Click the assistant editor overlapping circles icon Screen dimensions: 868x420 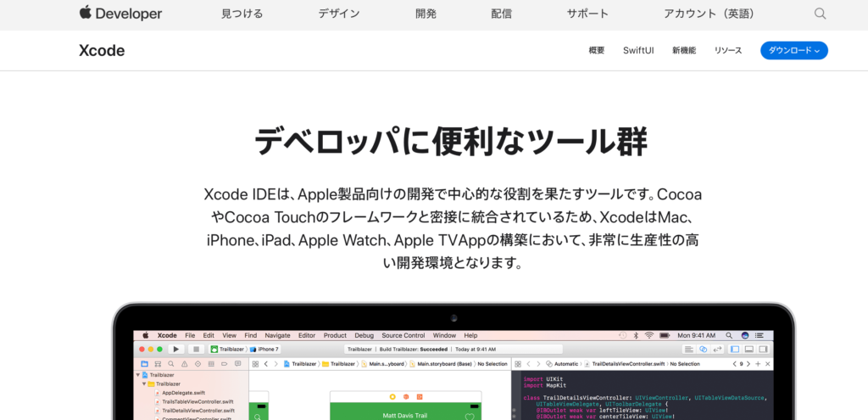[x=703, y=349]
